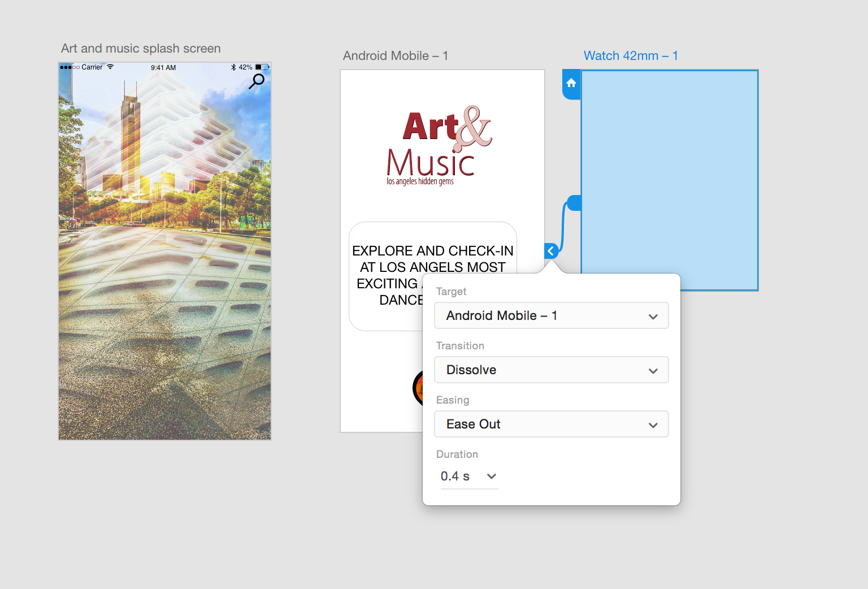
Task: Click the blue connection chevron handle
Action: 551,250
